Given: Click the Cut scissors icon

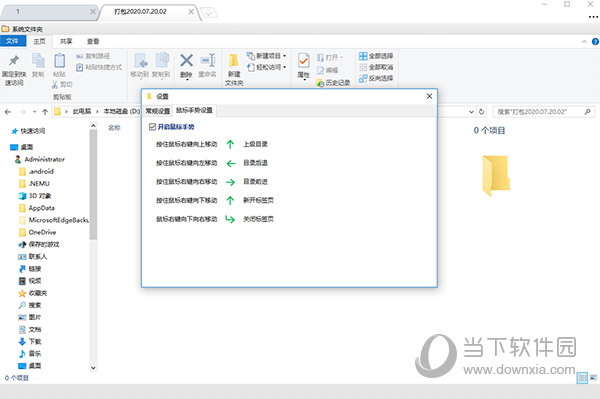Looking at the screenshot, I should [55, 85].
